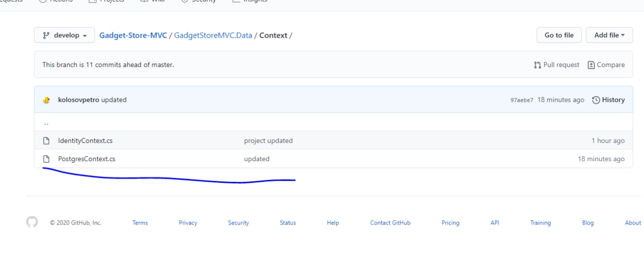Compare develop branch with master
The width and height of the screenshot is (644, 279).
(606, 65)
